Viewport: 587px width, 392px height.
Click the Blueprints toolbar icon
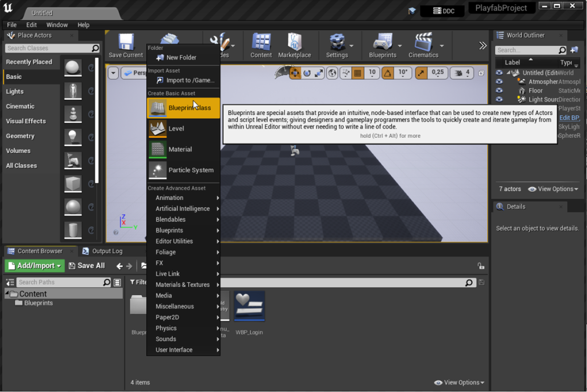click(x=382, y=45)
